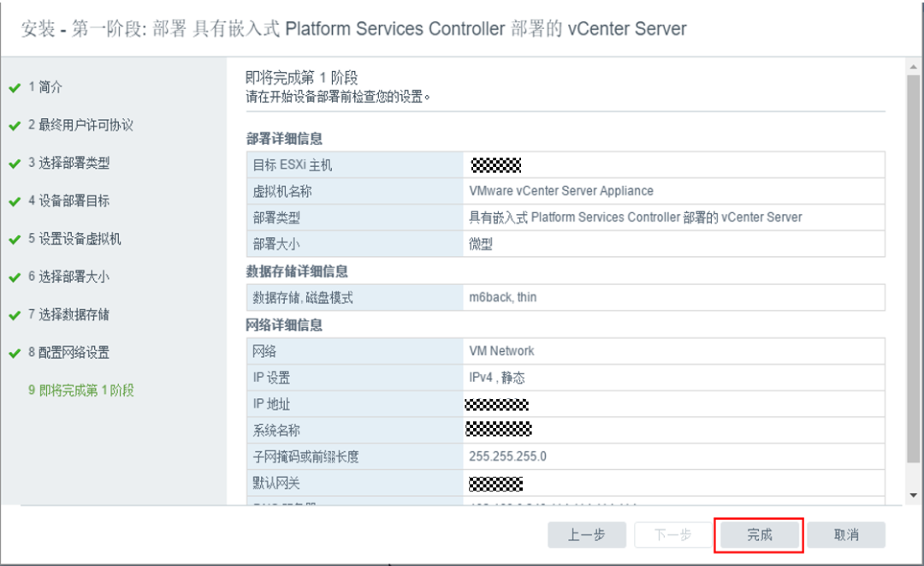The width and height of the screenshot is (924, 566).
Task: Click the 部署详细信息 section heading
Action: (x=284, y=139)
